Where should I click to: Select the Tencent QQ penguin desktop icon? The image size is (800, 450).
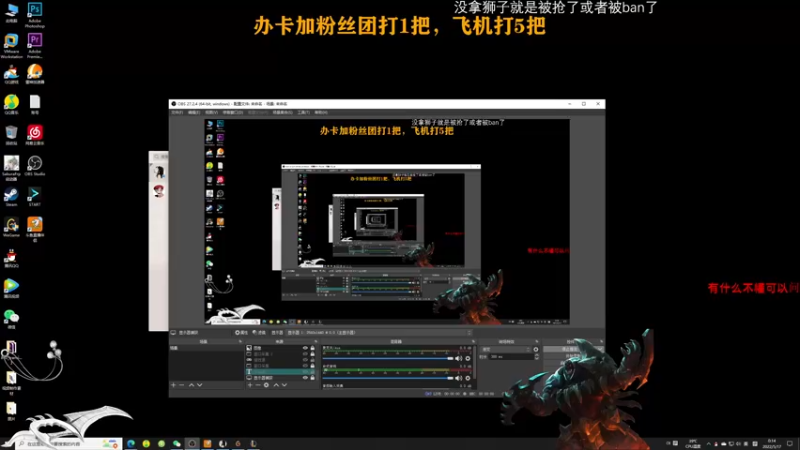point(11,258)
